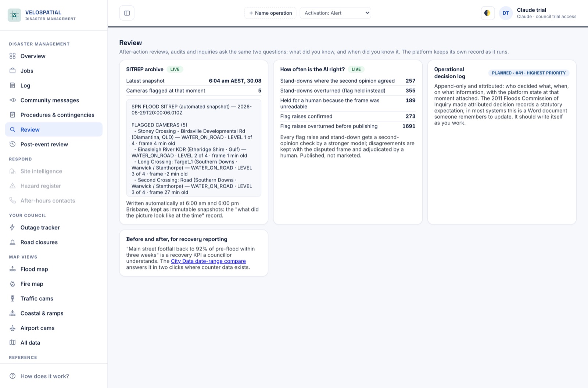588x388 pixels.
Task: Click the LIVE badge beside How often is the AI right
Action: coord(356,69)
